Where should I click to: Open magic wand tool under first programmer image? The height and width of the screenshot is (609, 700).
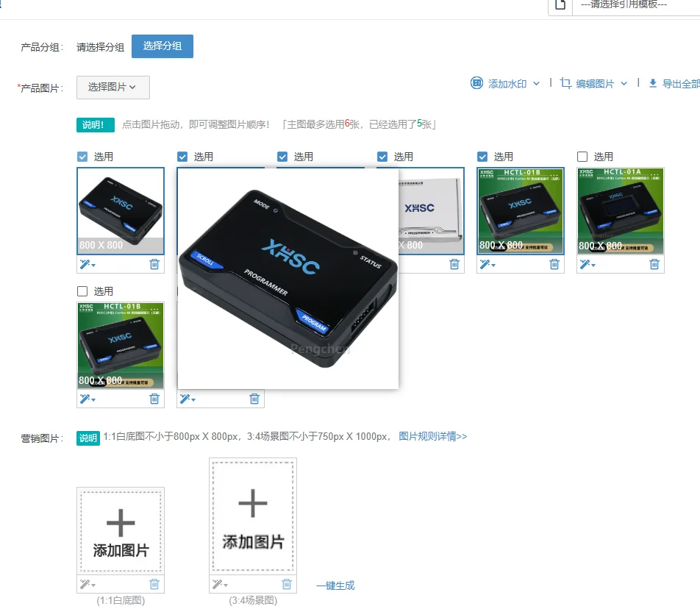[x=87, y=264]
